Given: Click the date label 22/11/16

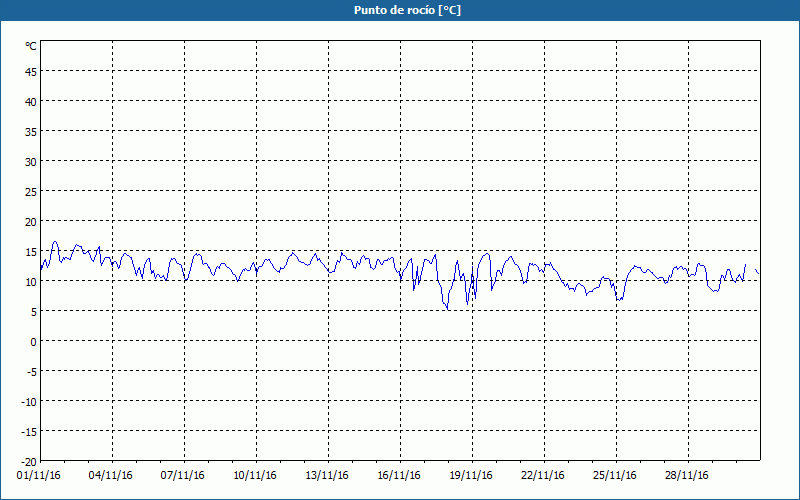Looking at the screenshot, I should [x=543, y=476].
